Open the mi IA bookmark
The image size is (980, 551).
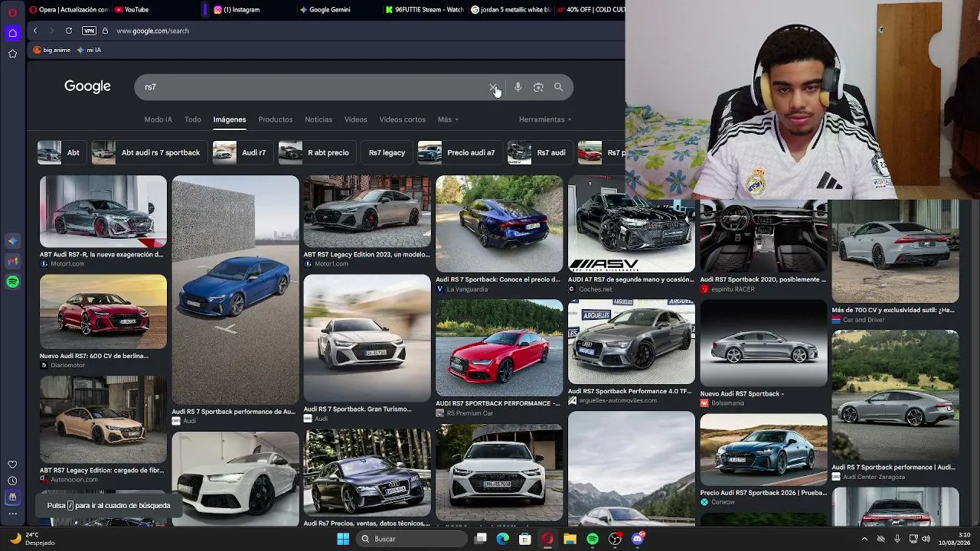pyautogui.click(x=89, y=50)
